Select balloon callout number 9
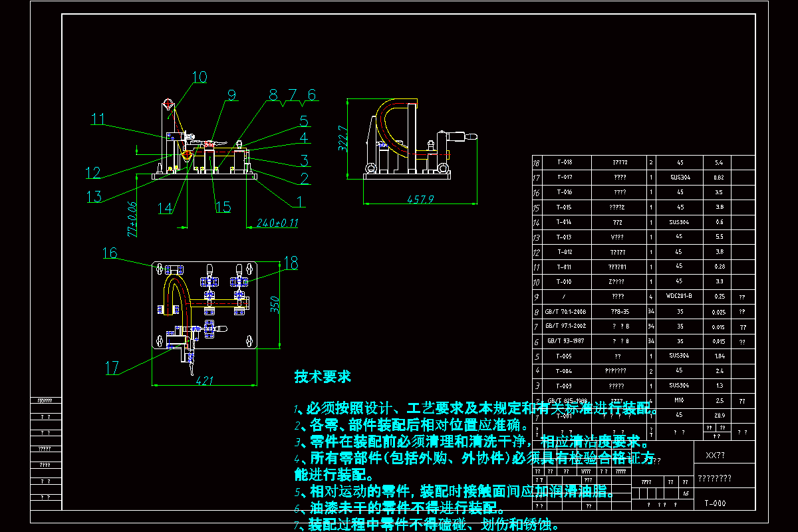The image size is (798, 532). (x=231, y=96)
